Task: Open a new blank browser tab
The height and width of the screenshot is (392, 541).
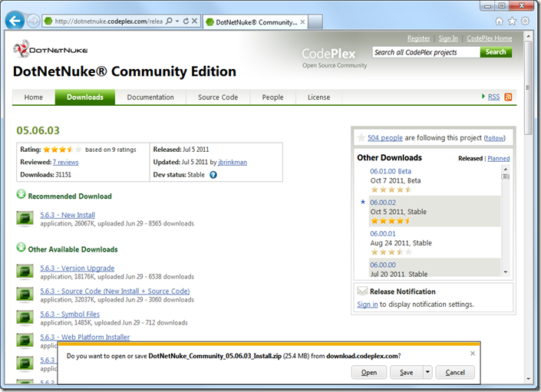Action: (x=315, y=21)
